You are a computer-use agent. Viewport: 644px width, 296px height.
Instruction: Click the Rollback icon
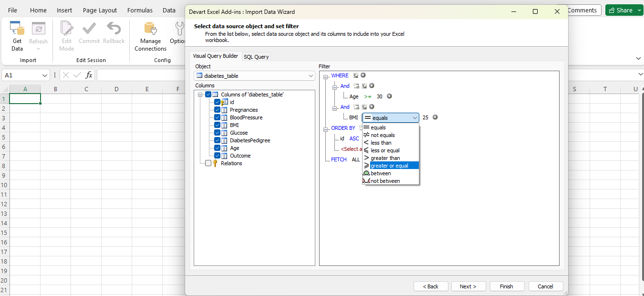pos(114,30)
